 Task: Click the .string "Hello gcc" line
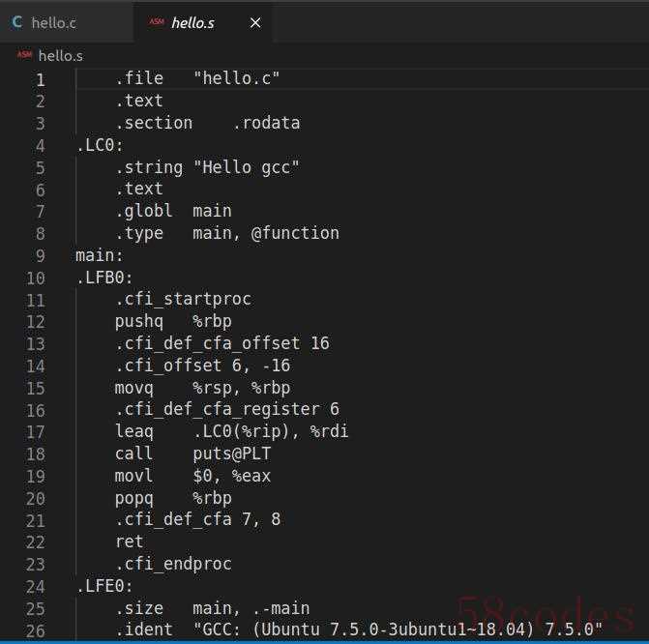point(207,167)
